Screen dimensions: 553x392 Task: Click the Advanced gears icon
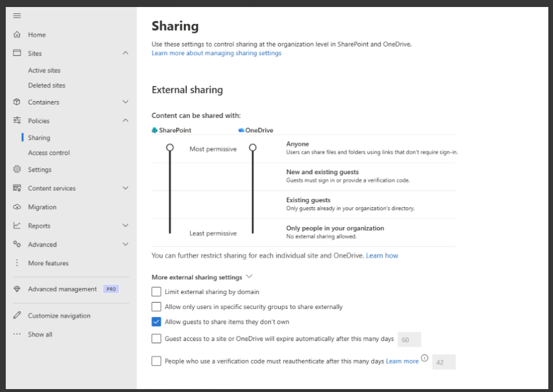click(17, 244)
